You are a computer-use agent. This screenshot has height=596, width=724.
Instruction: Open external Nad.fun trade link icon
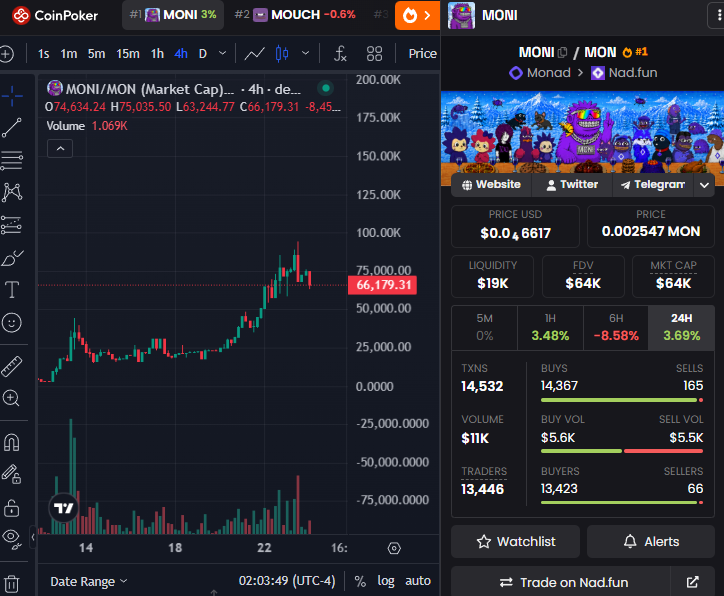[x=693, y=582]
